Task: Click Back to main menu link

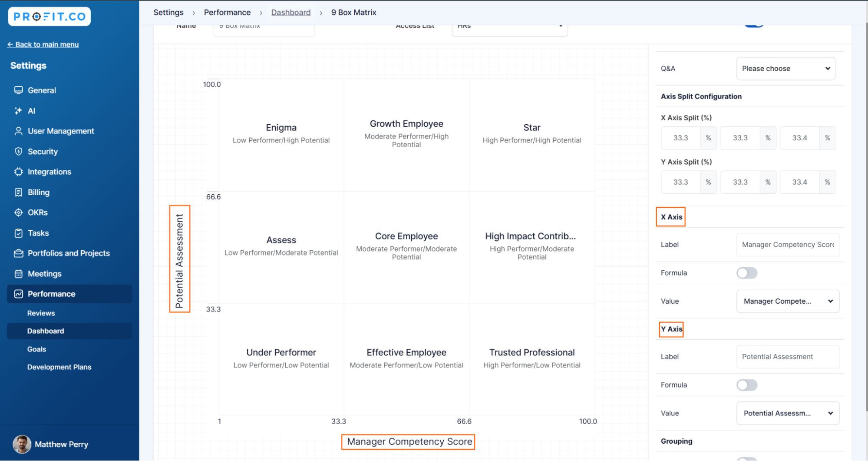Action: (x=43, y=44)
